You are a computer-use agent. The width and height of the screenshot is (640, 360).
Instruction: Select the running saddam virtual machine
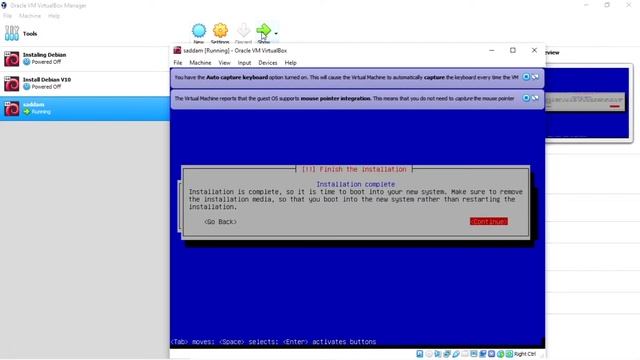pyautogui.click(x=84, y=109)
